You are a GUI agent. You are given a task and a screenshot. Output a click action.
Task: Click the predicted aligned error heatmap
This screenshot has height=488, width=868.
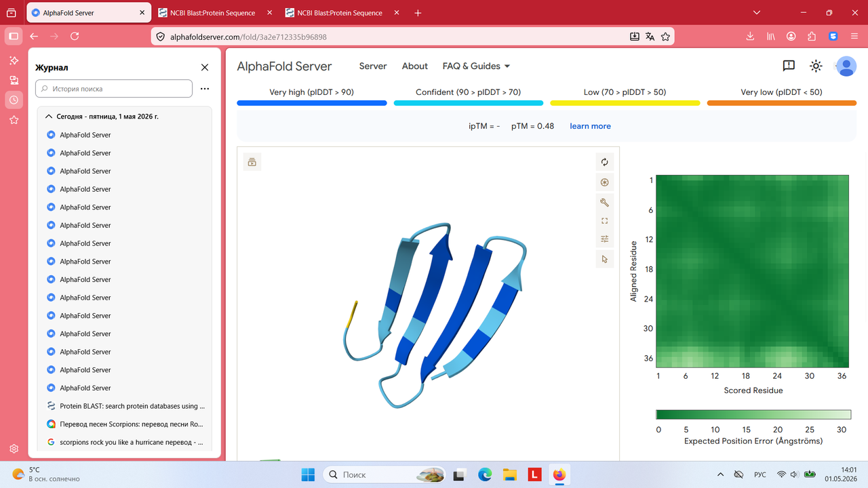point(753,271)
